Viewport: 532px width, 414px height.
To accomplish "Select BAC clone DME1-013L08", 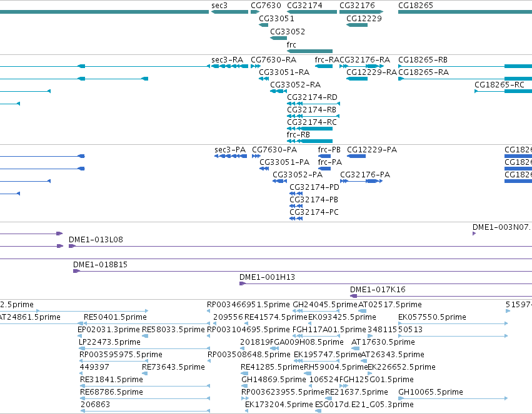I will pos(300,246).
